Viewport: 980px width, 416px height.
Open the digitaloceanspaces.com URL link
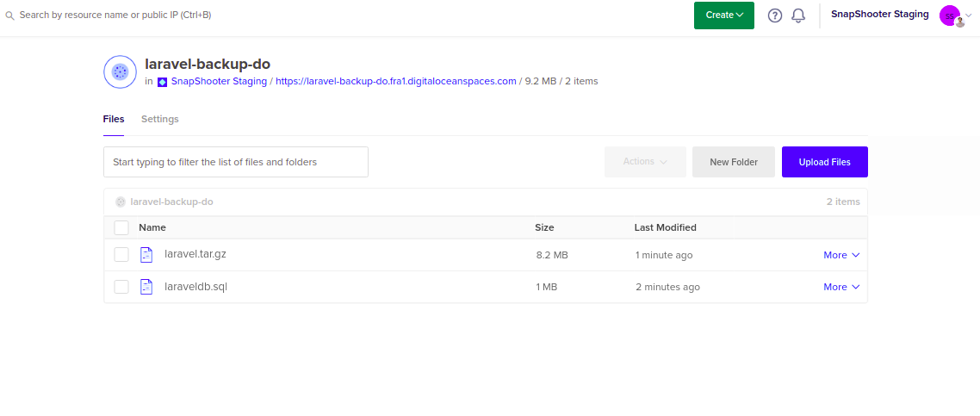click(x=396, y=81)
